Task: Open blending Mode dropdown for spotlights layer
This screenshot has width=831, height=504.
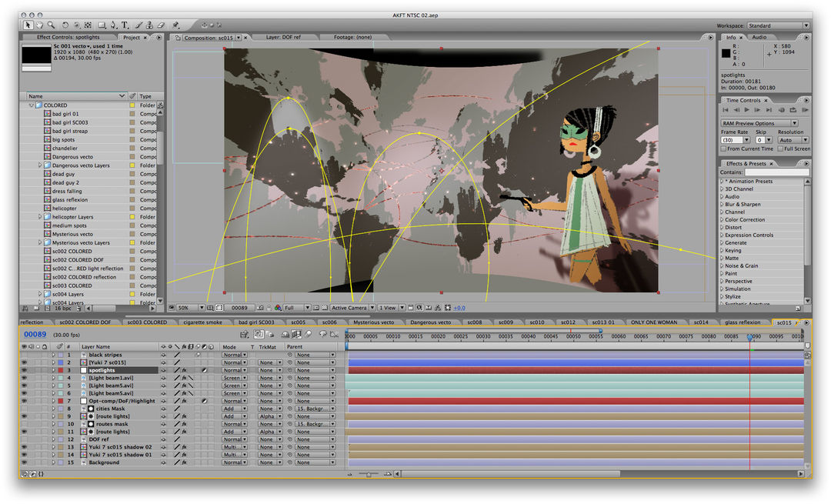Action: click(234, 370)
